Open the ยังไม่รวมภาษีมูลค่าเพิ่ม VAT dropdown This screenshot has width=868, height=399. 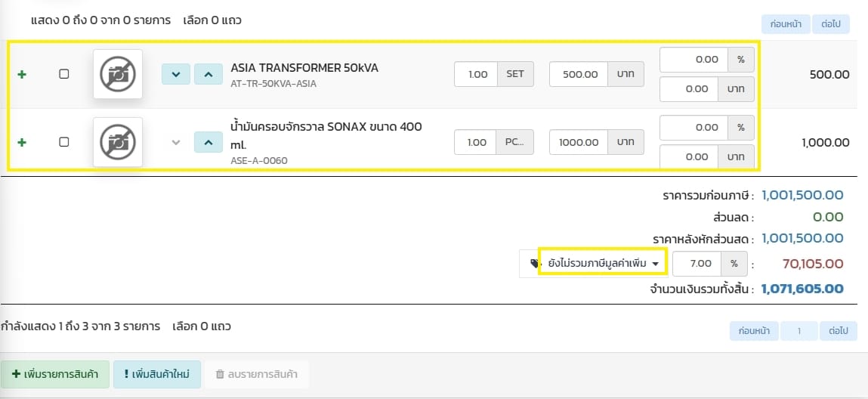602,264
